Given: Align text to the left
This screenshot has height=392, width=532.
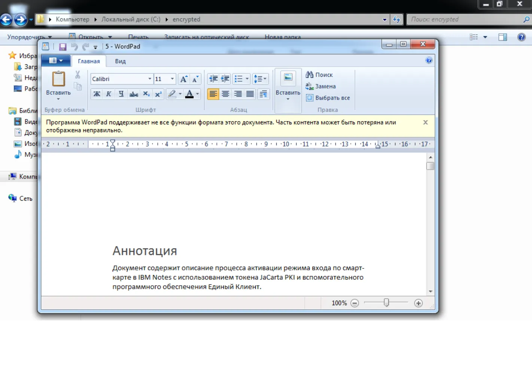Looking at the screenshot, I should pos(213,94).
